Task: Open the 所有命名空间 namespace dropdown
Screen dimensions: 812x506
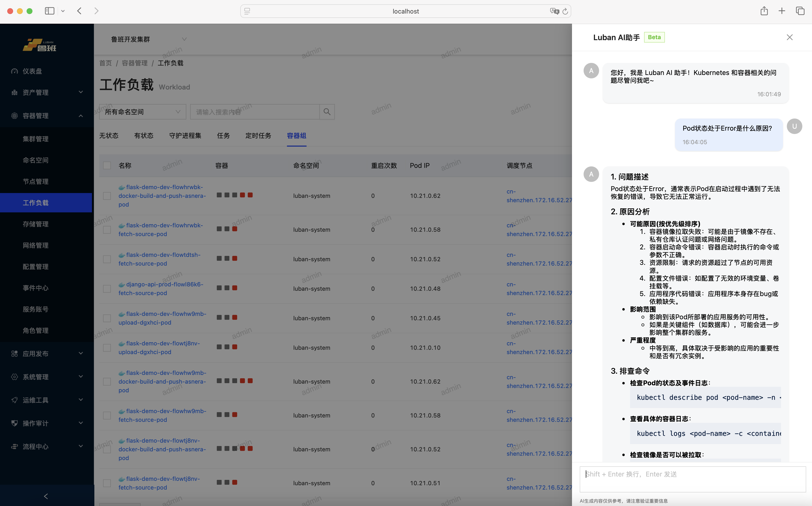Action: pos(143,112)
